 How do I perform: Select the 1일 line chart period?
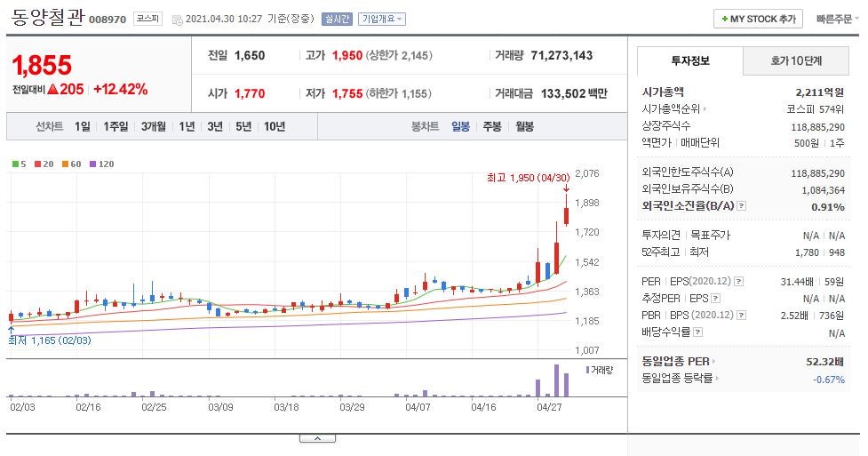click(x=83, y=126)
